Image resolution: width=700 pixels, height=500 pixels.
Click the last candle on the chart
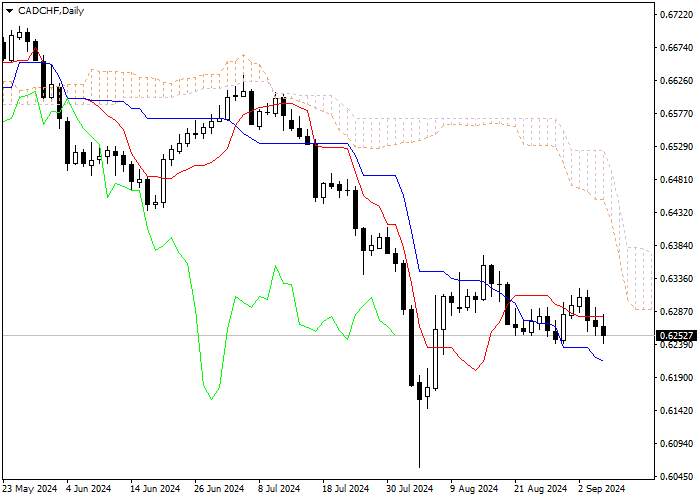point(604,330)
